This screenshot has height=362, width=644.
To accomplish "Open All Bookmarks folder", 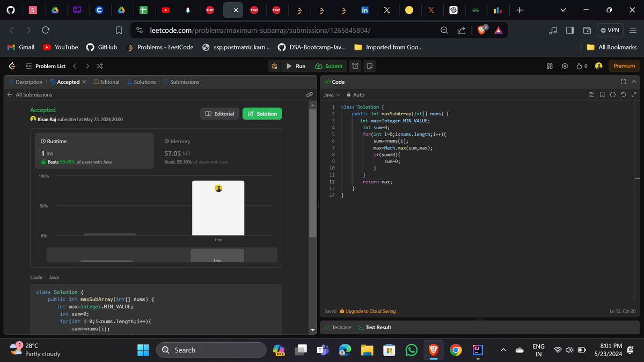I will click(611, 47).
